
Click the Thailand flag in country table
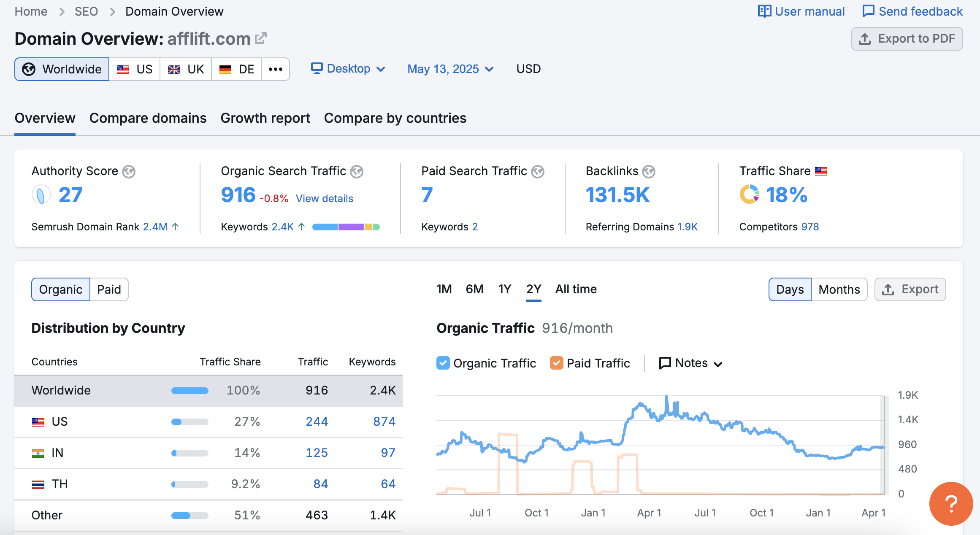coord(38,485)
